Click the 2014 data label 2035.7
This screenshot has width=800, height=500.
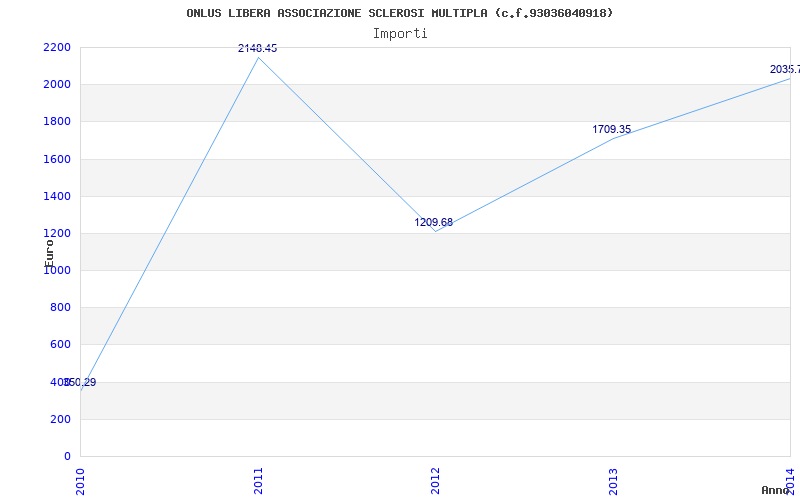click(x=785, y=69)
